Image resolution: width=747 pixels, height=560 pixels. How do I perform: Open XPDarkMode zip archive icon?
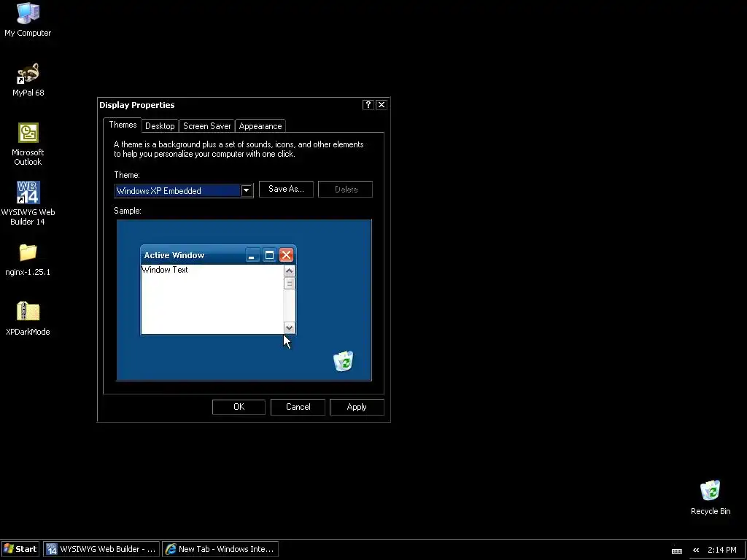[28, 319]
